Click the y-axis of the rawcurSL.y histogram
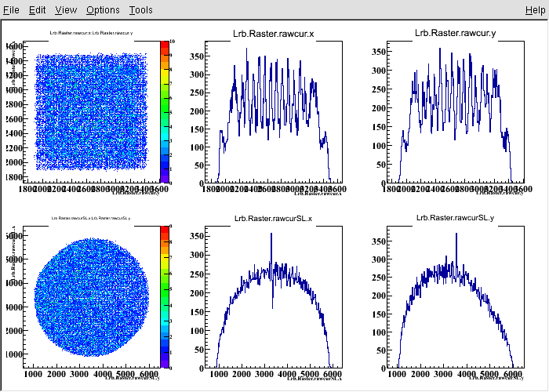 point(387,297)
